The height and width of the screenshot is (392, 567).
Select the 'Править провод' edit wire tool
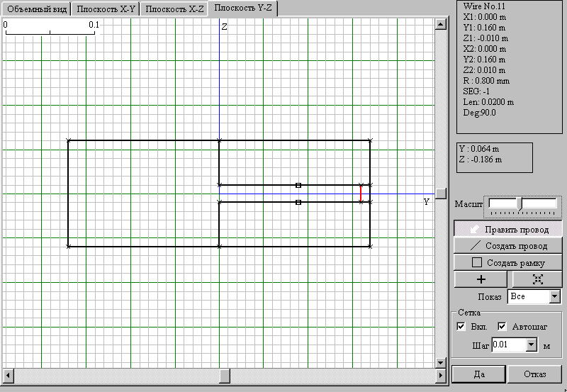tap(508, 229)
